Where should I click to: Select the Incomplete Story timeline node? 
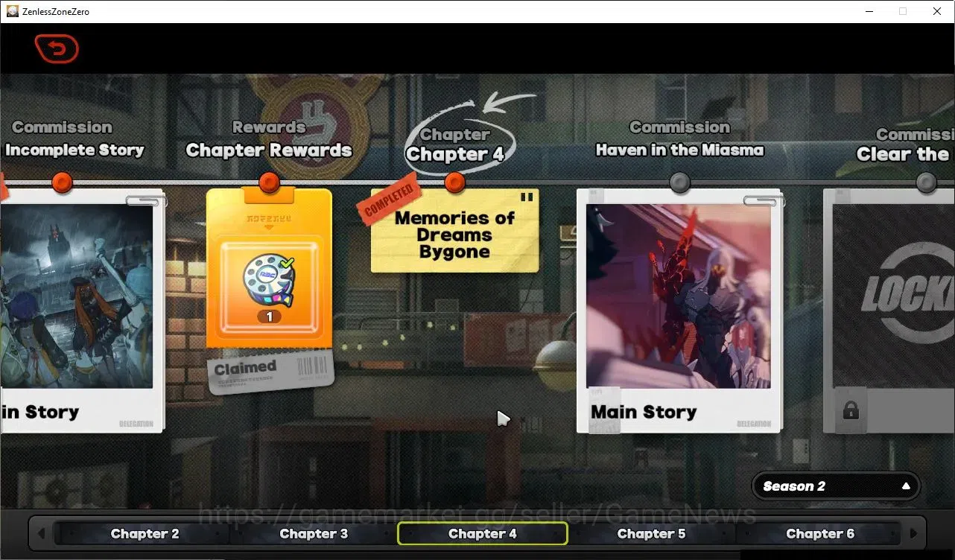coord(63,182)
